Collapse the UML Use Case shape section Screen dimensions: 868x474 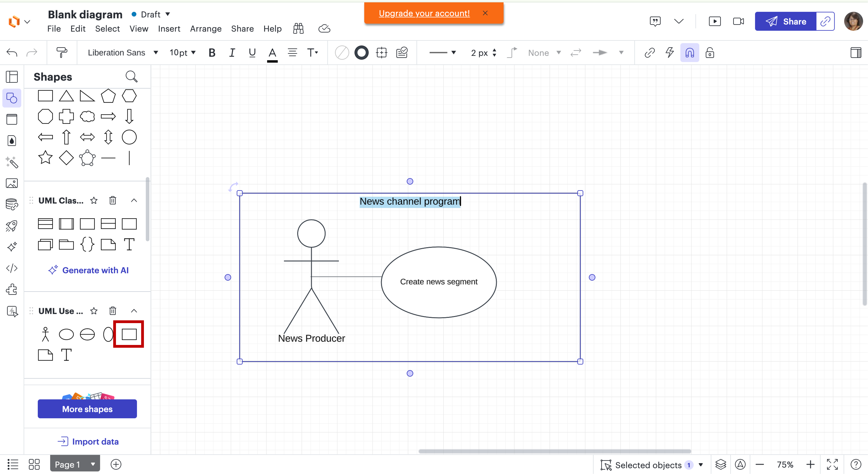coord(134,311)
